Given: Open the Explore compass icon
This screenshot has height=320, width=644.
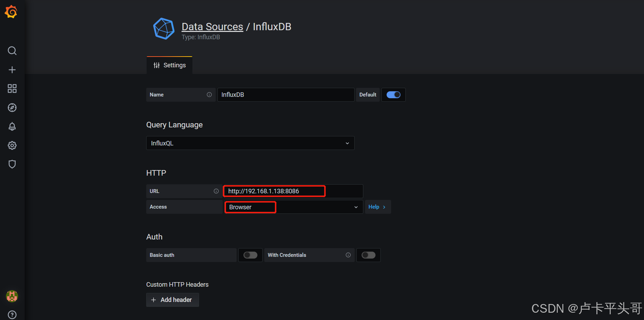Looking at the screenshot, I should tap(12, 108).
